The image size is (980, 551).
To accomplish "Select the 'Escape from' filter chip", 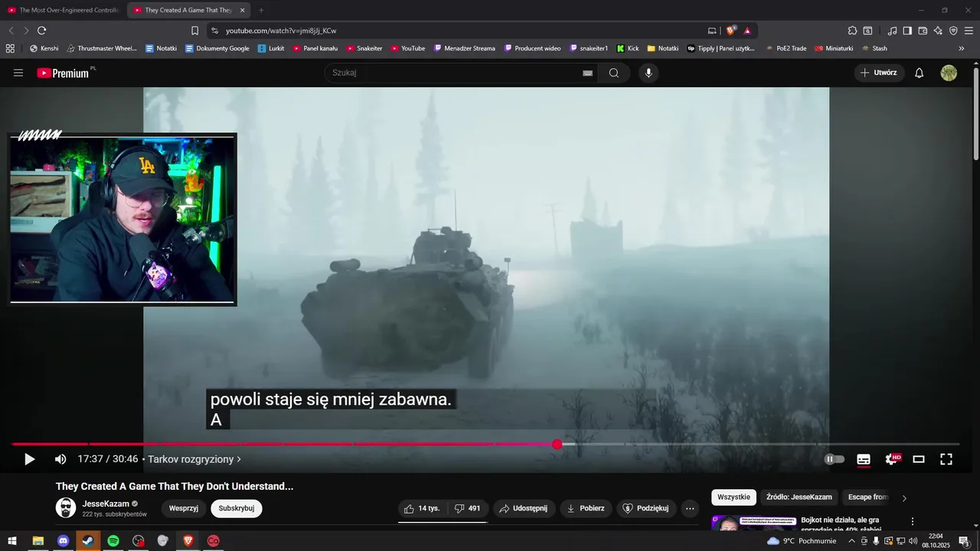I will (867, 497).
